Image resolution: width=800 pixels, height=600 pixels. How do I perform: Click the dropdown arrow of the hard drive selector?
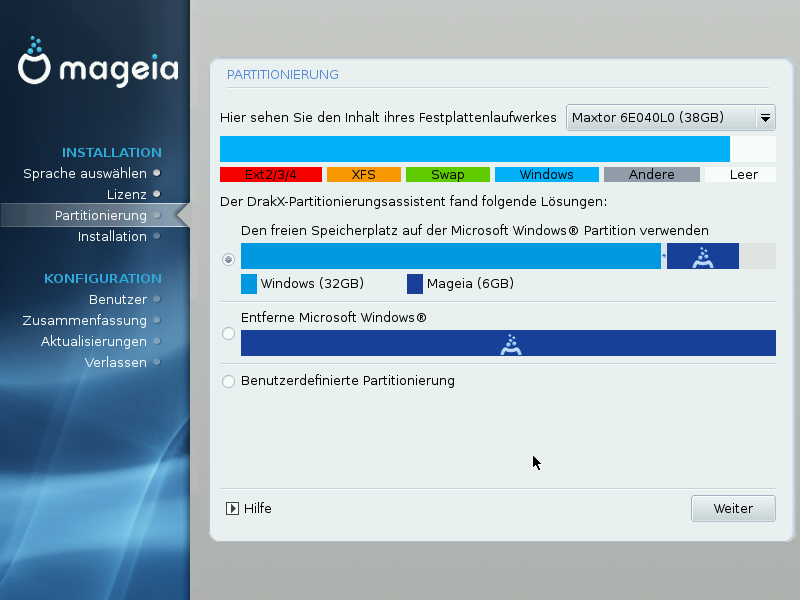click(x=765, y=118)
